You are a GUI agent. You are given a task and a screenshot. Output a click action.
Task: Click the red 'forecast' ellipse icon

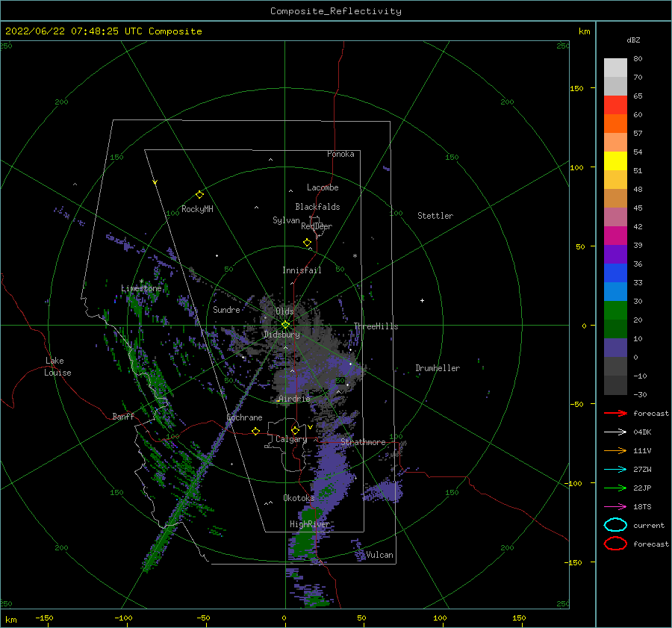point(615,544)
